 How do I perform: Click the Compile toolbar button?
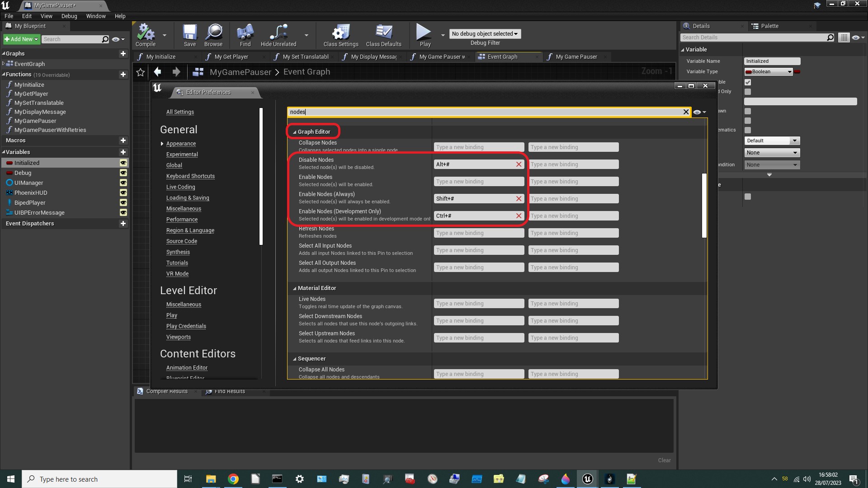pos(146,35)
